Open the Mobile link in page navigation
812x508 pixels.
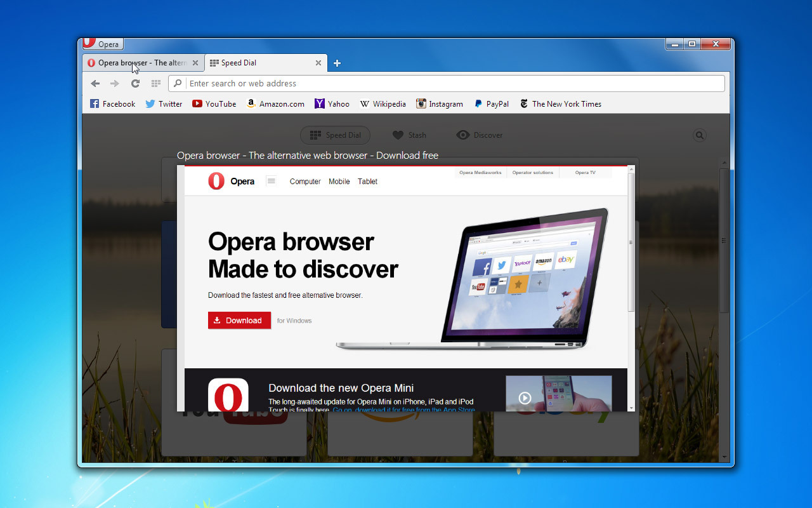pos(339,182)
